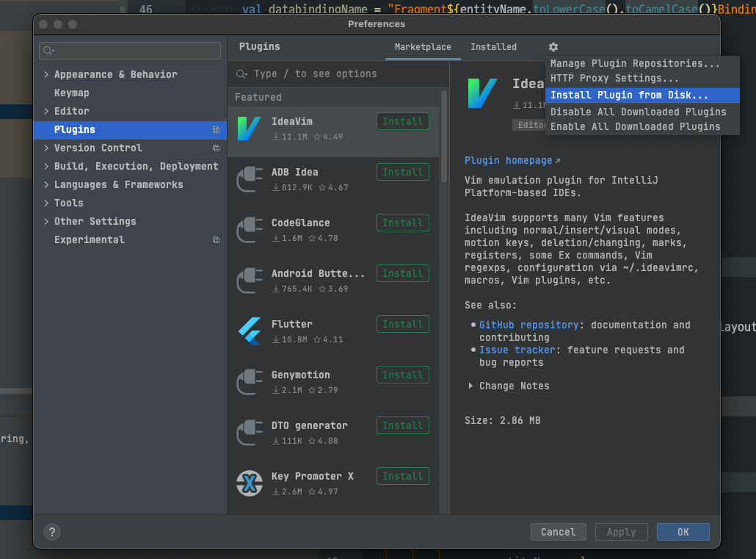Expand the Other Settings node
The width and height of the screenshot is (756, 559).
click(46, 221)
